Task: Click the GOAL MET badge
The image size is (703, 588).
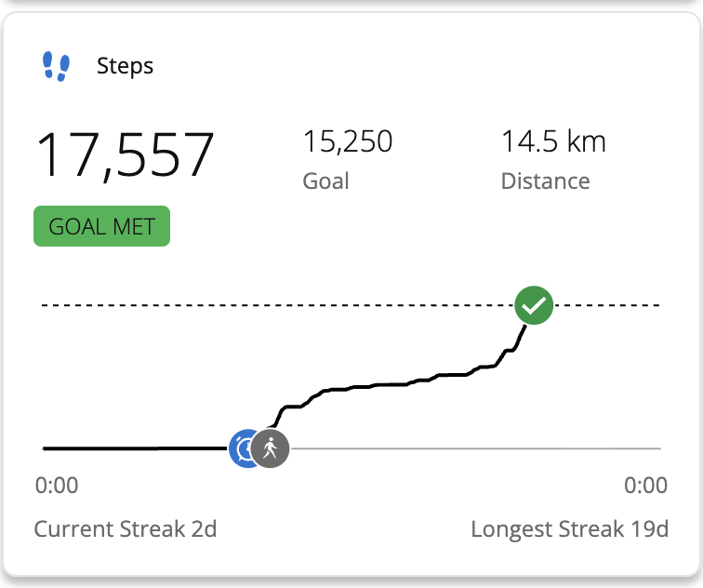Action: 101,226
